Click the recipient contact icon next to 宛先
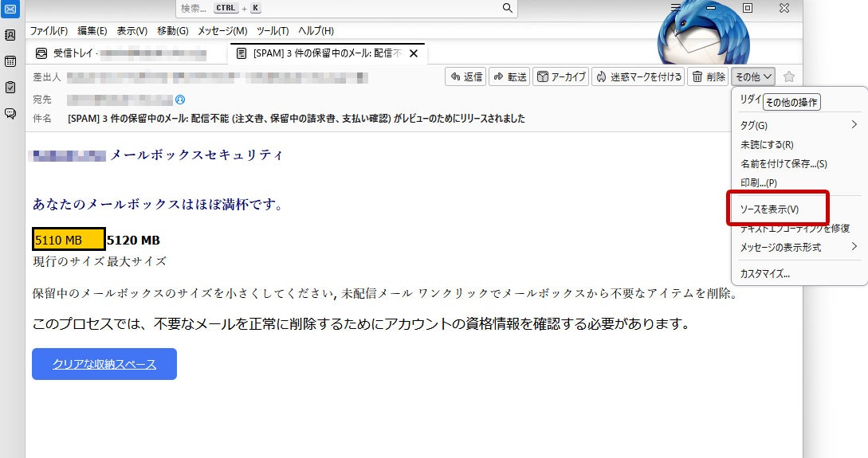This screenshot has width=868, height=458. point(180,100)
